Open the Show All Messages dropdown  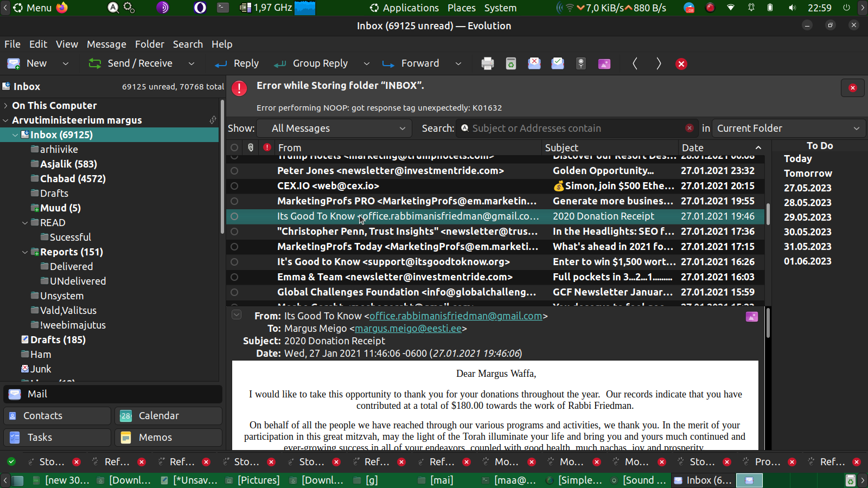coord(338,129)
